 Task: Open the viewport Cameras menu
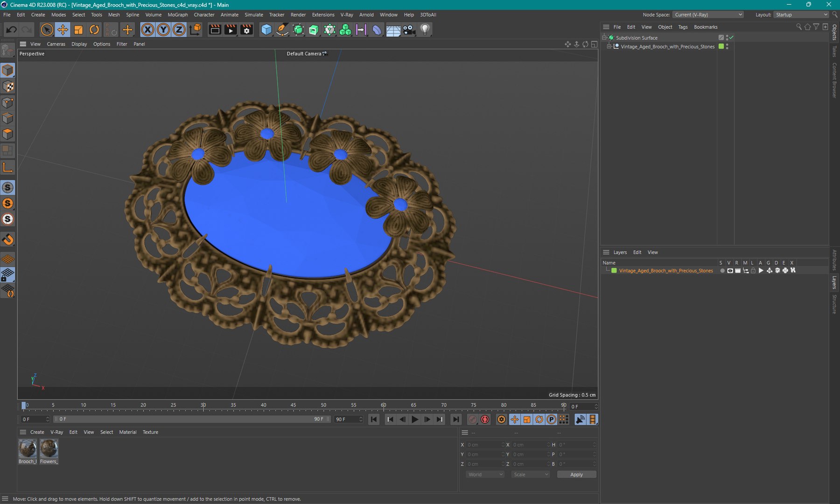point(56,44)
